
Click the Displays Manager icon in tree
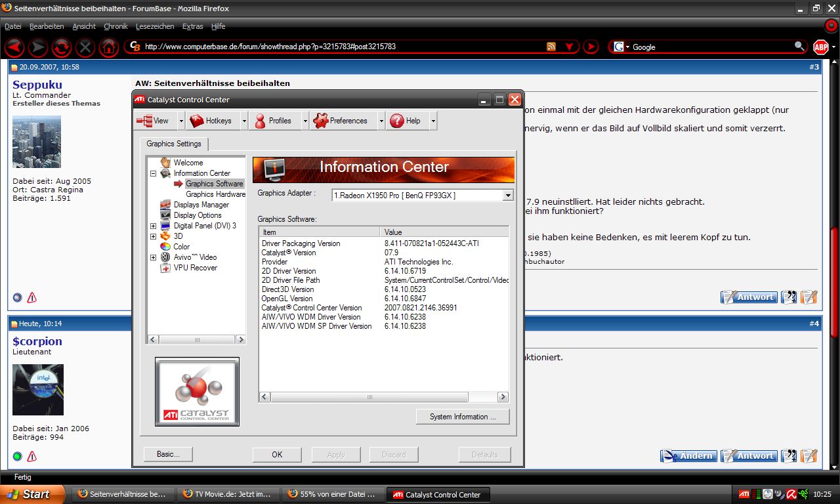(x=165, y=205)
